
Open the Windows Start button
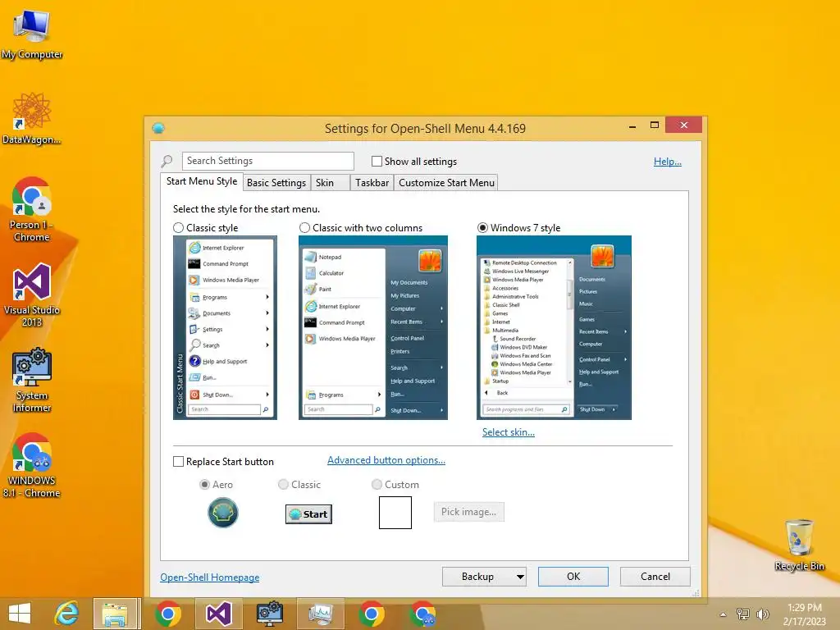20,614
